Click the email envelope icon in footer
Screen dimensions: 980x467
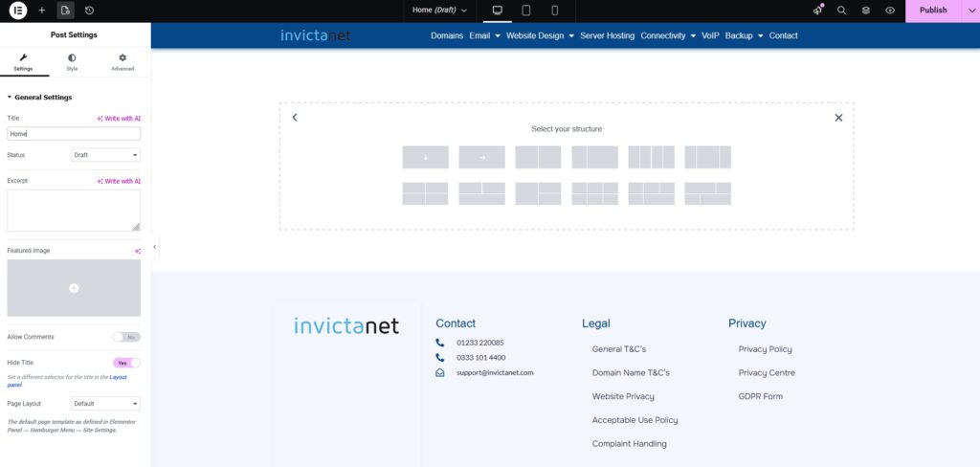click(440, 372)
